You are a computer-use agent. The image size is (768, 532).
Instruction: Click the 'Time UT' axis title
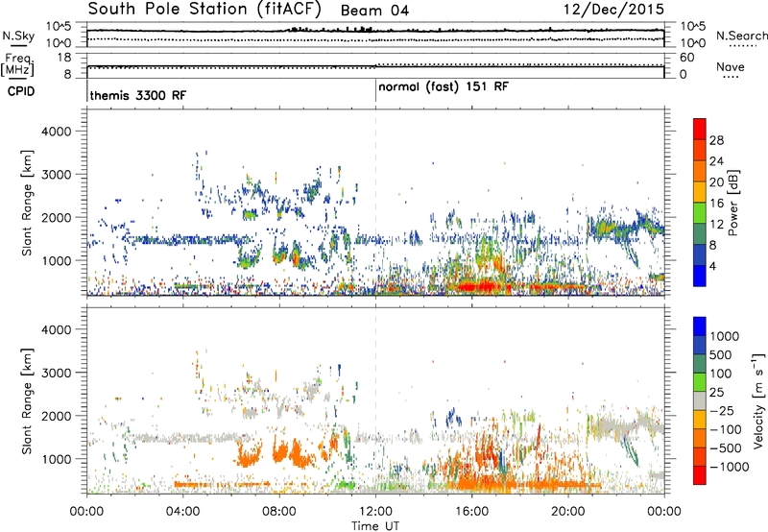pyautogui.click(x=375, y=526)
